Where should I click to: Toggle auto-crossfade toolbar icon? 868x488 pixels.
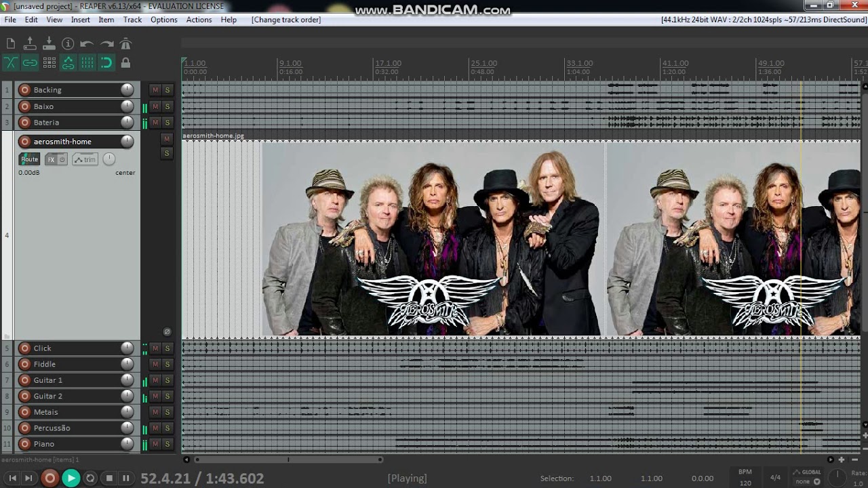pyautogui.click(x=11, y=63)
